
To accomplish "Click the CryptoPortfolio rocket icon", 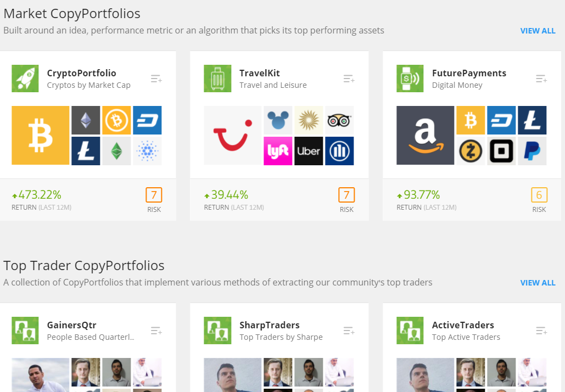I will click(x=25, y=79).
